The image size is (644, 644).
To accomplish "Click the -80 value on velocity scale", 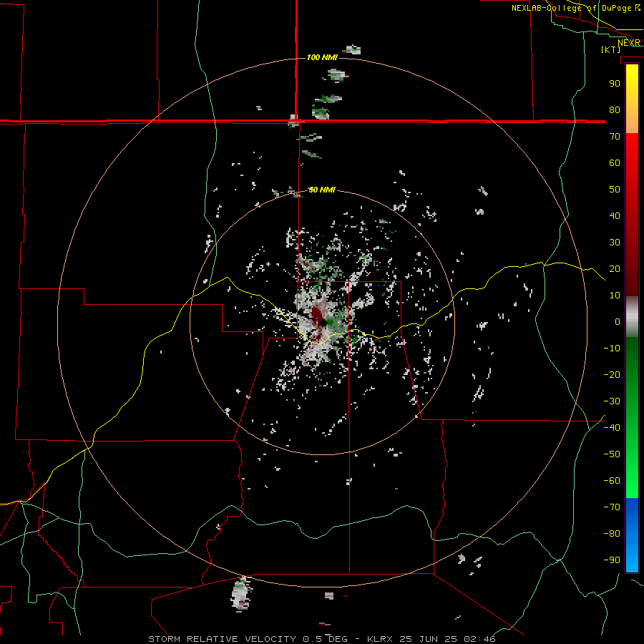I will point(612,534).
